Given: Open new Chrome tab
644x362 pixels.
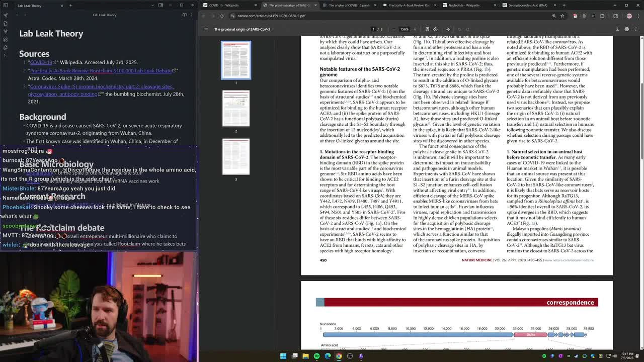Looking at the screenshot, I should [564, 5].
